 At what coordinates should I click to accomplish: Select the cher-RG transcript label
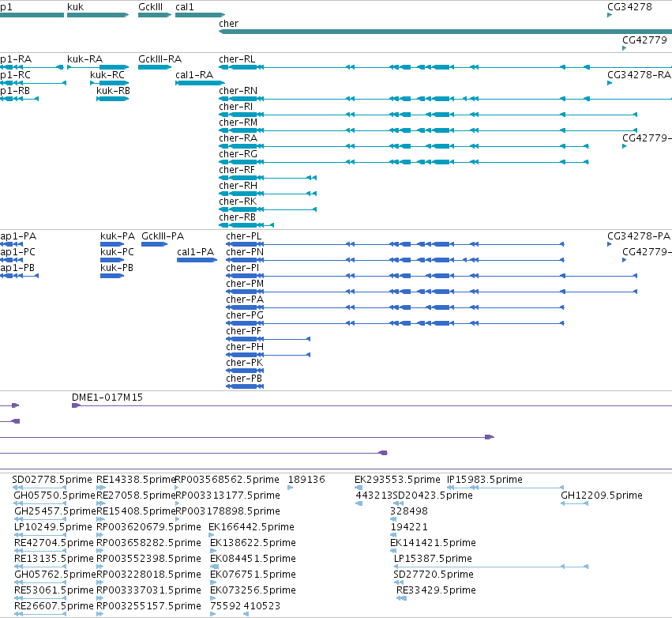(x=238, y=154)
